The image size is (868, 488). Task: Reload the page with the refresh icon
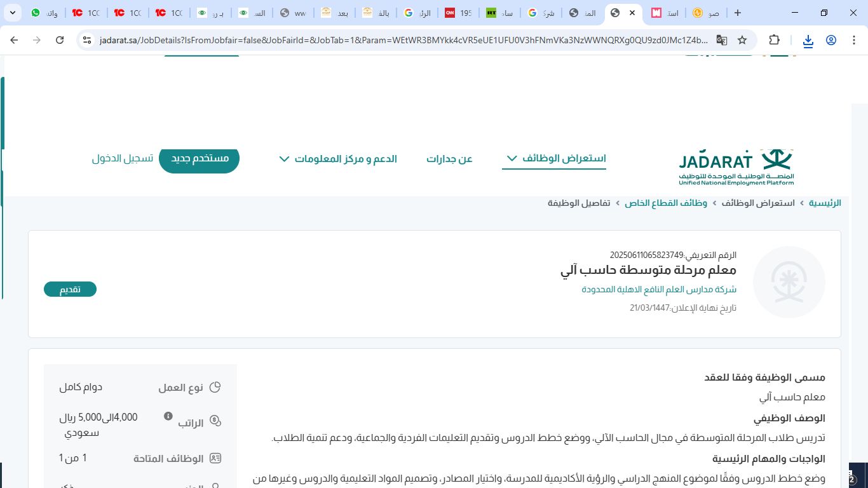(60, 40)
